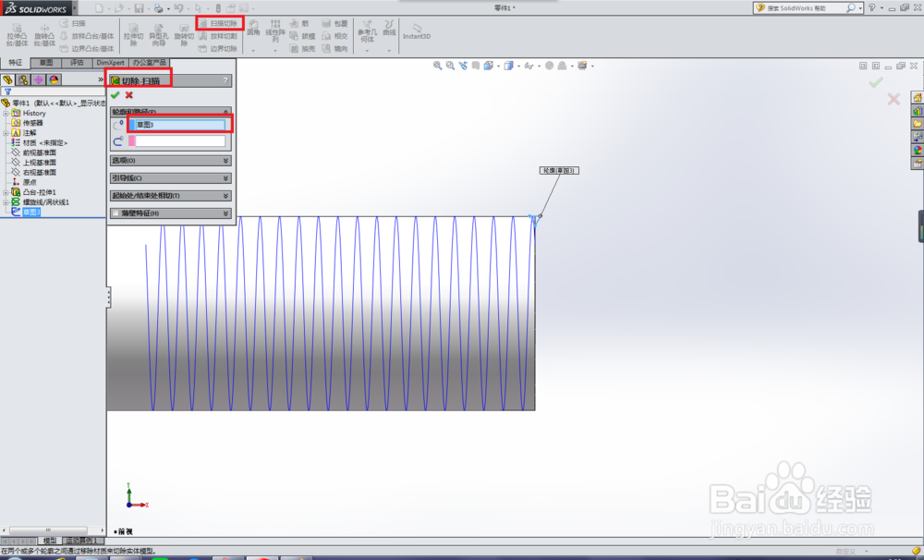
Task: Select 原点 origin in the tree
Action: point(30,183)
